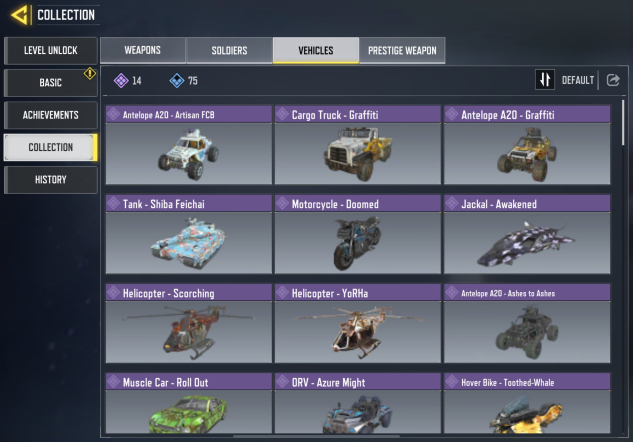Viewport: 633px width, 442px height.
Task: Open the Default sort dropdown
Action: pyautogui.click(x=578, y=80)
